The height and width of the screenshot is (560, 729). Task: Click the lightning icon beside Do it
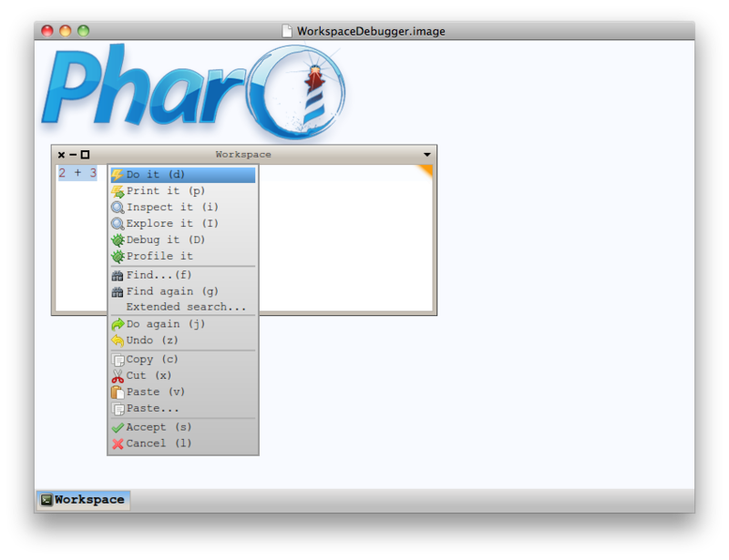click(118, 175)
